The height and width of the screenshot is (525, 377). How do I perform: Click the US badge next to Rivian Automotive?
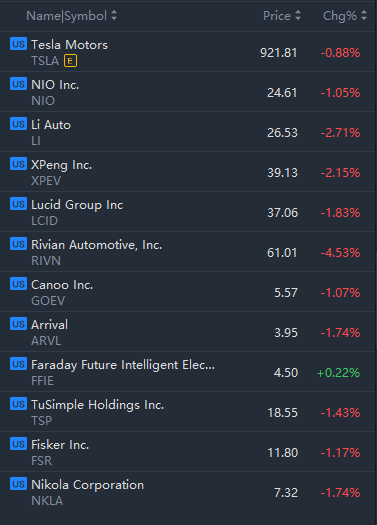pyautogui.click(x=18, y=244)
